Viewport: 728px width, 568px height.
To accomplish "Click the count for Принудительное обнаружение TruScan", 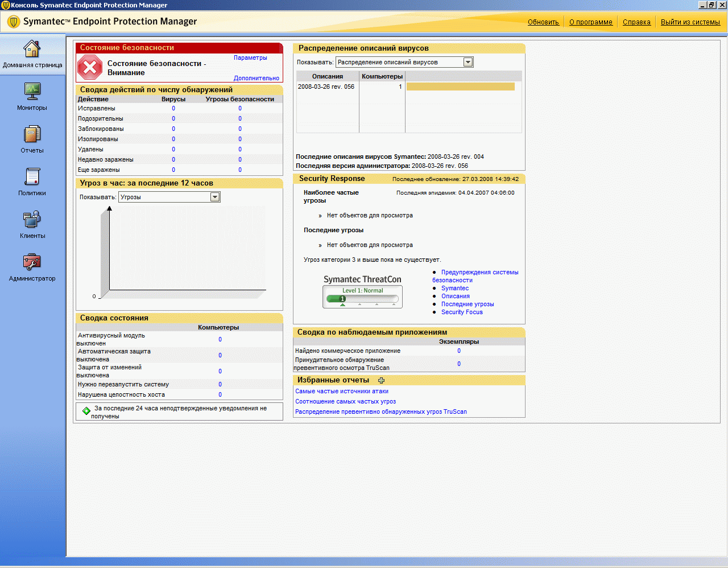I will click(459, 364).
